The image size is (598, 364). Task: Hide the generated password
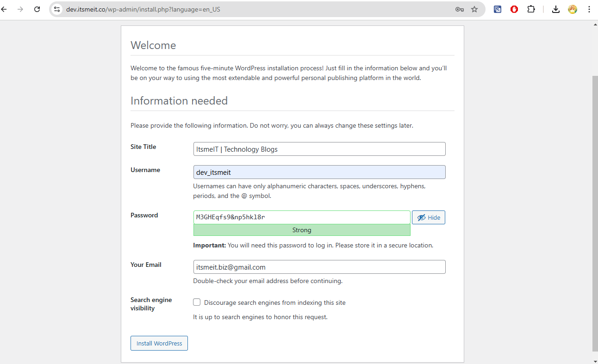[x=428, y=217]
